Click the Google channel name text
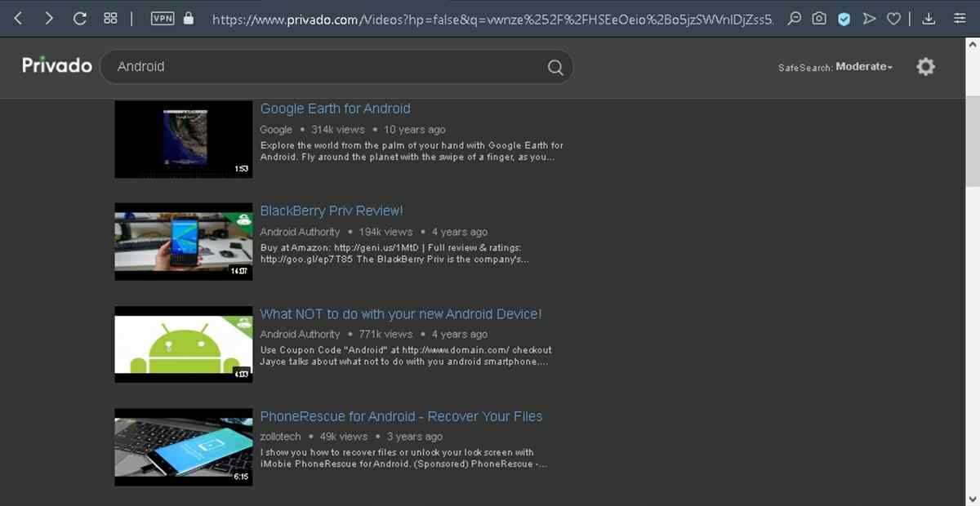 point(276,130)
